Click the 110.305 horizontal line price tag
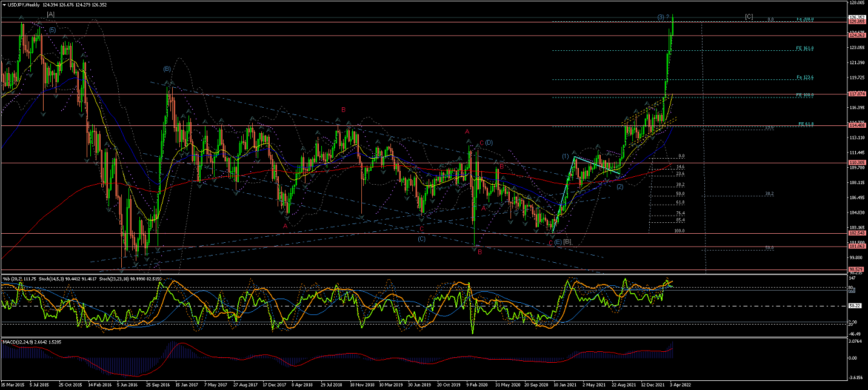 [856, 162]
